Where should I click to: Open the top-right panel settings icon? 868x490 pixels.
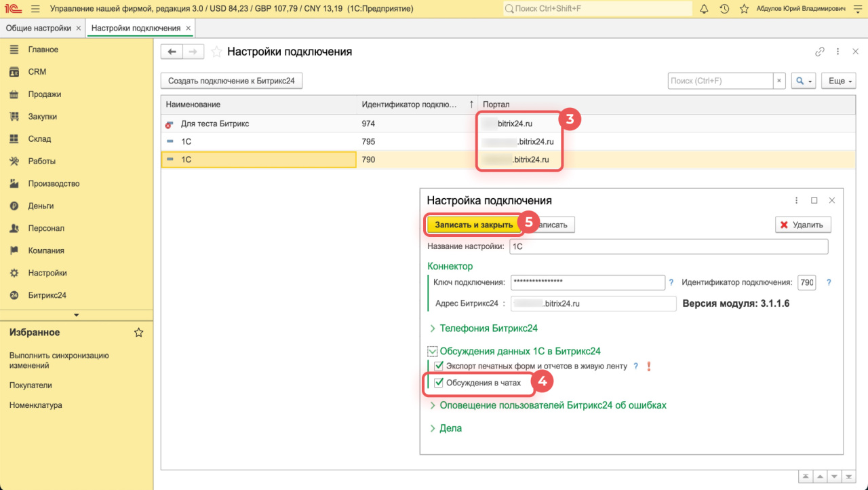click(x=856, y=9)
